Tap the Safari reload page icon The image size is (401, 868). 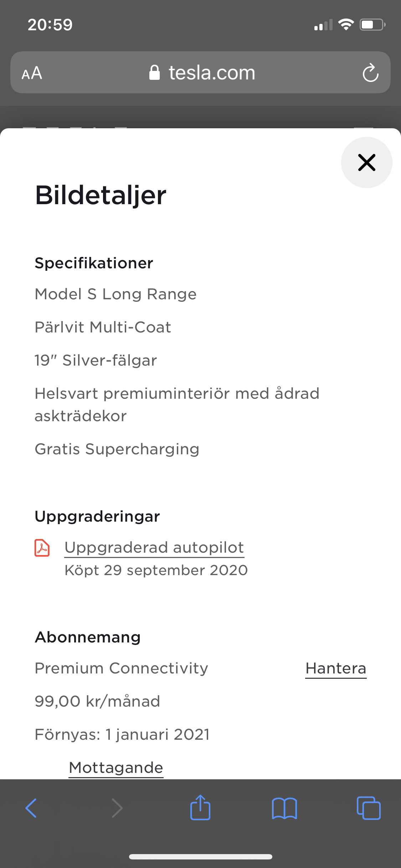pyautogui.click(x=370, y=73)
